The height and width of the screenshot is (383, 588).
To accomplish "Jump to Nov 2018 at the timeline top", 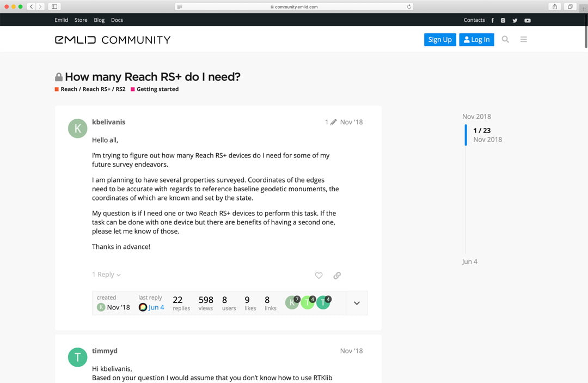I will click(476, 117).
